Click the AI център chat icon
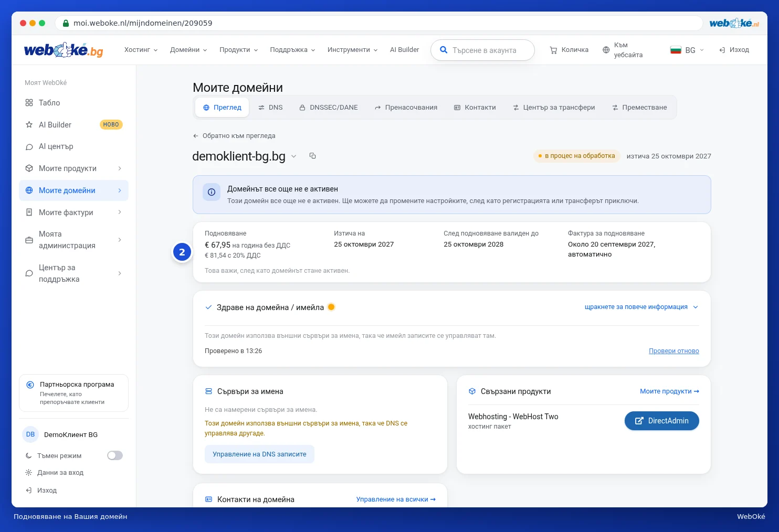Viewport: 779px width, 532px height. [29, 147]
